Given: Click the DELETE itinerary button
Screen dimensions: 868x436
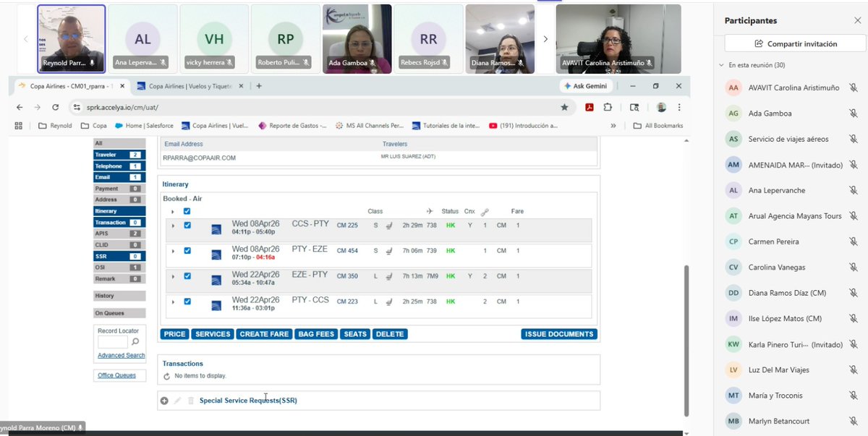Looking at the screenshot, I should pos(391,334).
